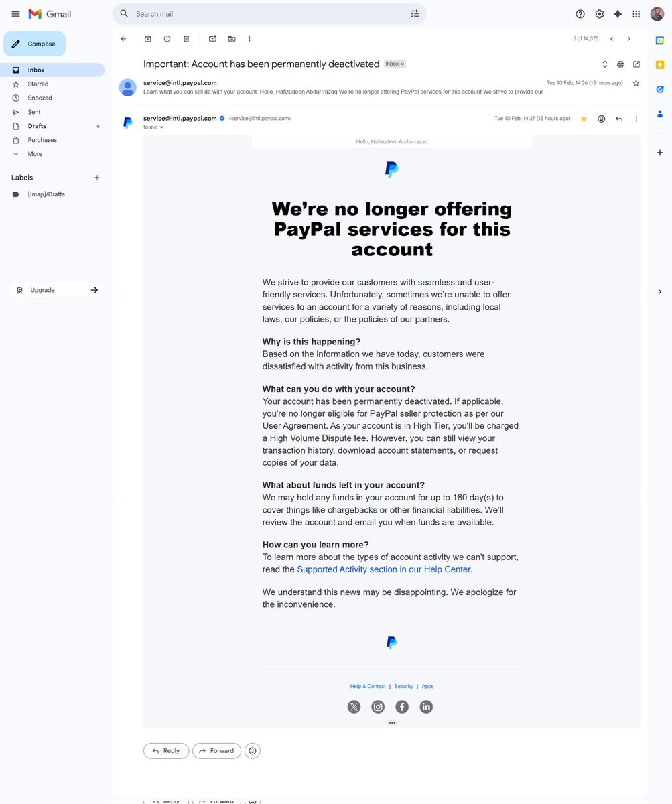This screenshot has height=804, width=672.
Task: Open Google Tasks side panel
Action: (x=660, y=89)
